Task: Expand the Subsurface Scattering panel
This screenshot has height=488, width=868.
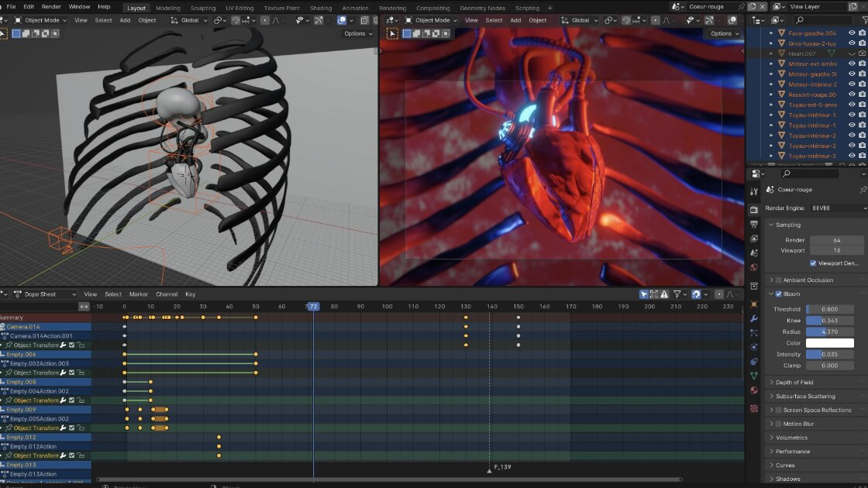Action: tap(805, 396)
